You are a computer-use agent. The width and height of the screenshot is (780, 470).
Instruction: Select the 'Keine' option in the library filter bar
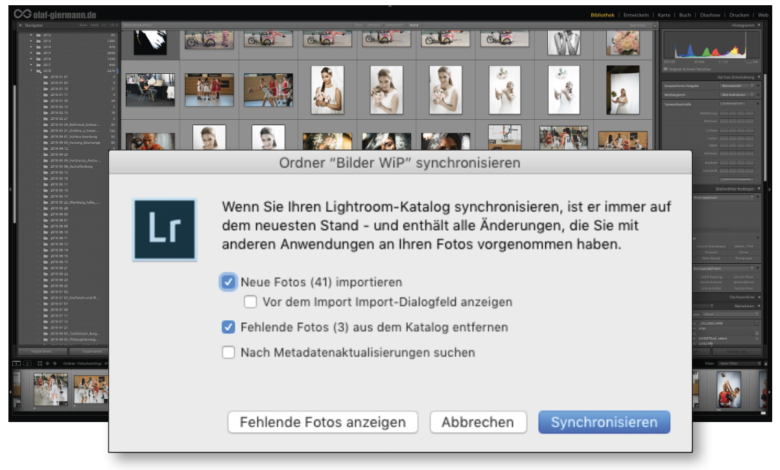tap(414, 25)
